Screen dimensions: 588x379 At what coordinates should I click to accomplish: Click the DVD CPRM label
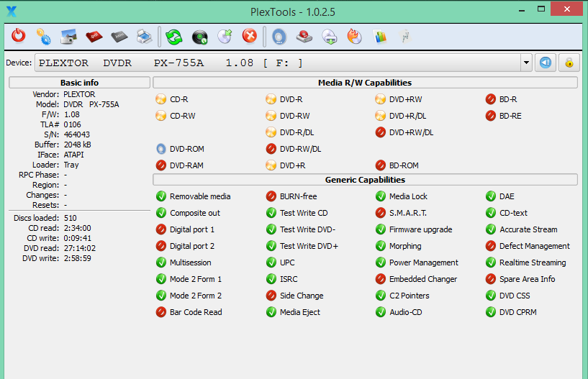[518, 312]
